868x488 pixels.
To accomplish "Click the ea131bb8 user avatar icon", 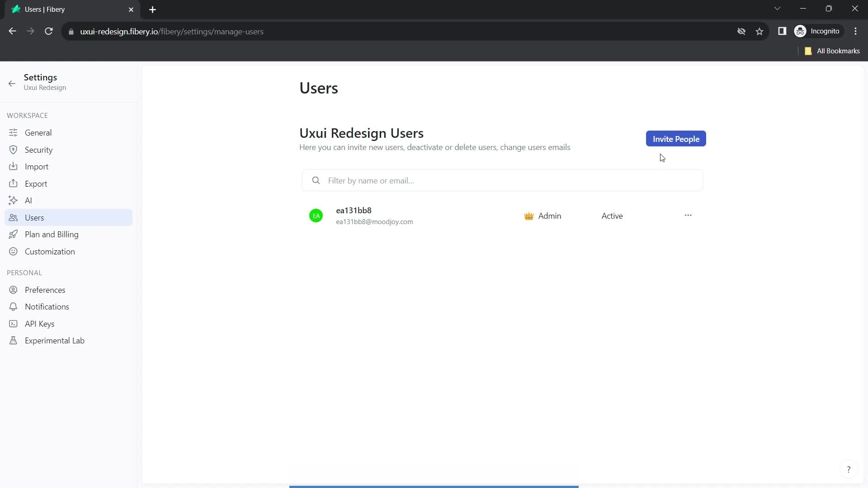I will click(316, 216).
